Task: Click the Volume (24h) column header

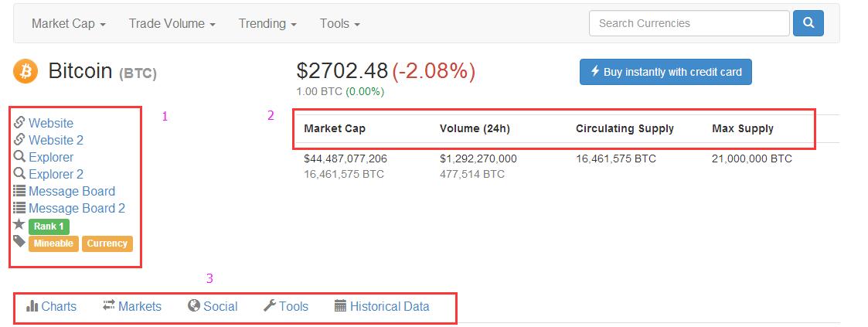Action: (475, 128)
